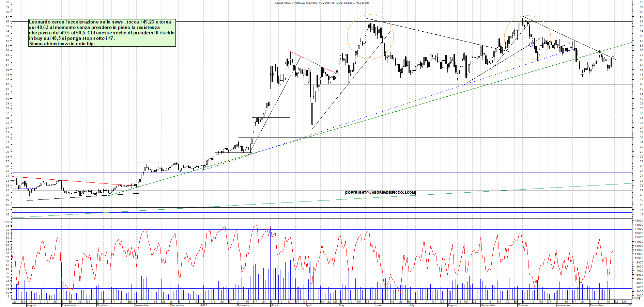The height and width of the screenshot is (307, 644).
Task: Click the April label on time axis
Action: 308,305
